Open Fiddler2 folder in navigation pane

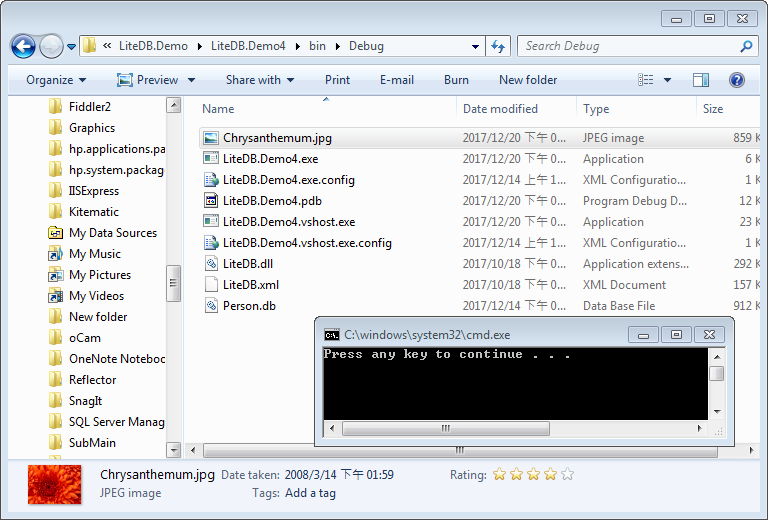(x=80, y=107)
